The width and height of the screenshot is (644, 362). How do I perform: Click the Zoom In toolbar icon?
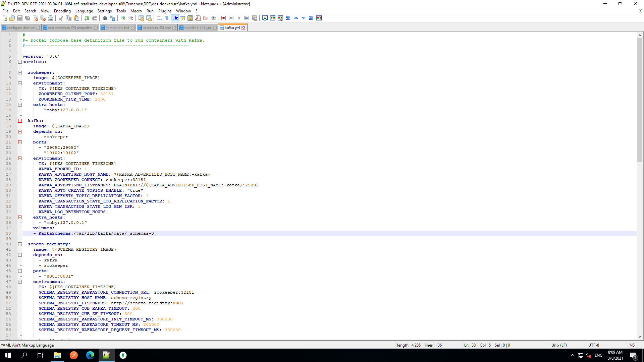click(123, 18)
